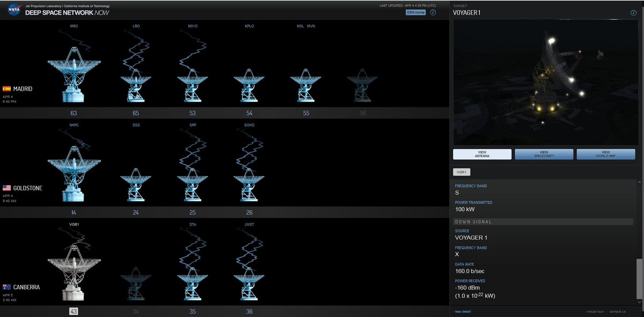Open the DSN home link
Viewport: 644px width, 317px height.
(x=416, y=12)
